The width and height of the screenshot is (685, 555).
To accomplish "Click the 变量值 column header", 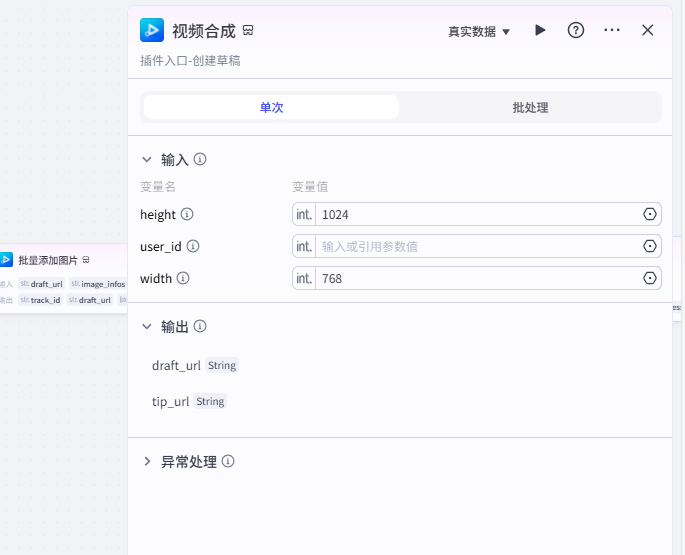I will 310,187.
